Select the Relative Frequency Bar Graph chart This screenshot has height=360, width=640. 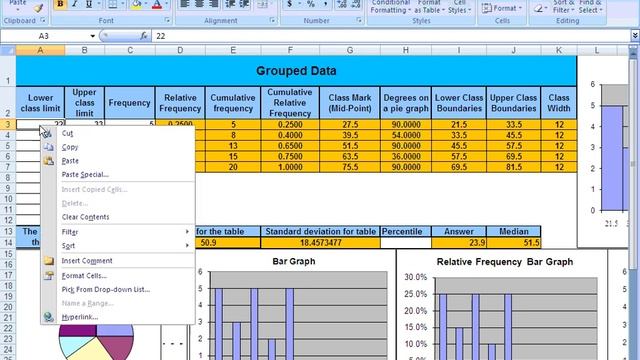502,304
